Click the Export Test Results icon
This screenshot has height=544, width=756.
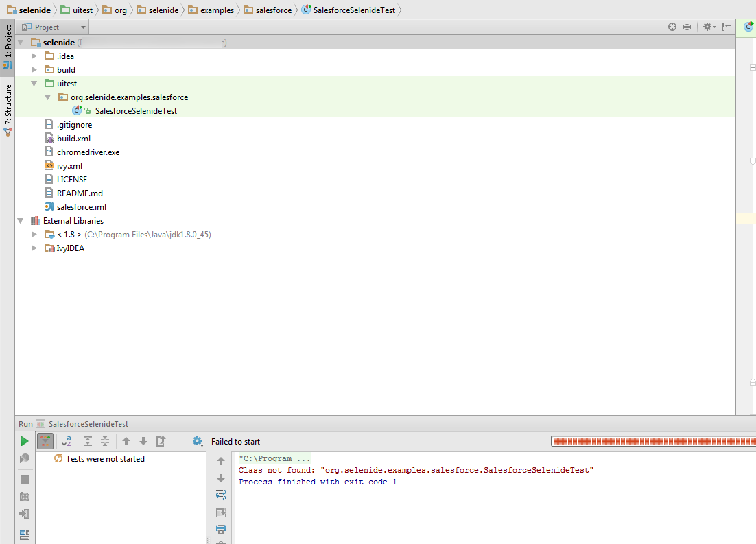click(161, 441)
